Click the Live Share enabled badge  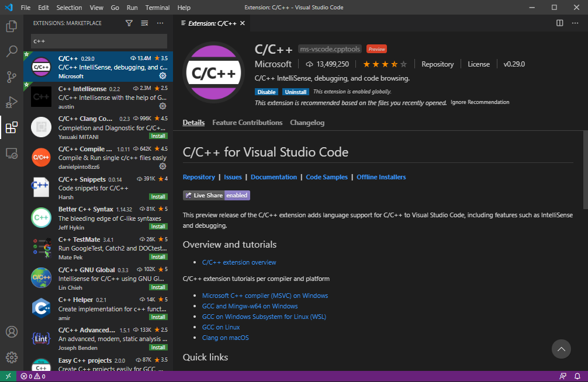click(216, 195)
